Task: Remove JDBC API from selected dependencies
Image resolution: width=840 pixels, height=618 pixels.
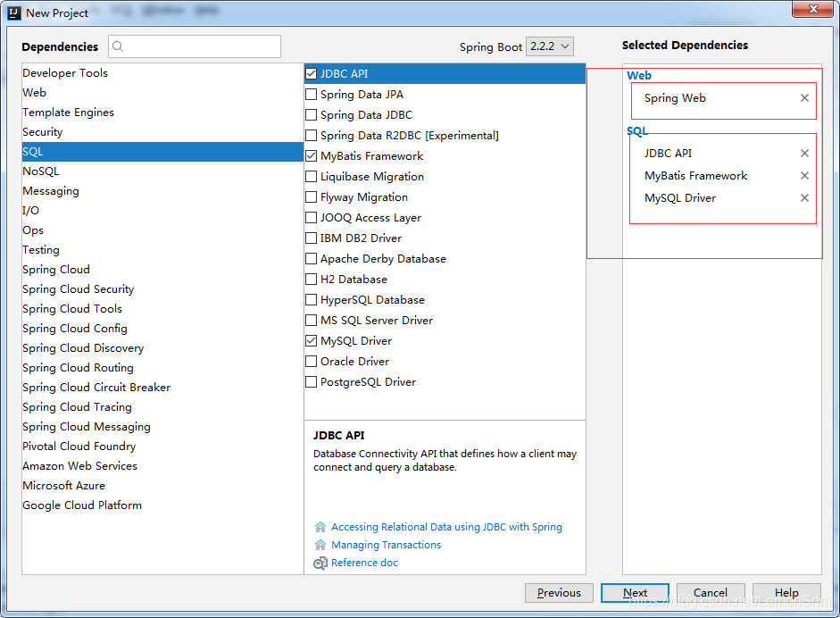Action: tap(804, 154)
